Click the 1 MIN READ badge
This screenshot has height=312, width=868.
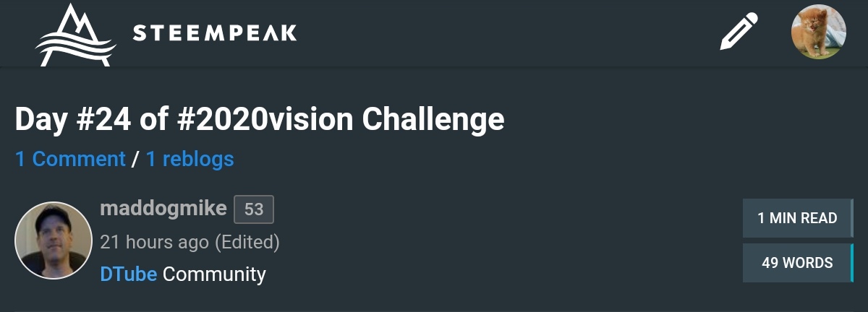(x=797, y=218)
